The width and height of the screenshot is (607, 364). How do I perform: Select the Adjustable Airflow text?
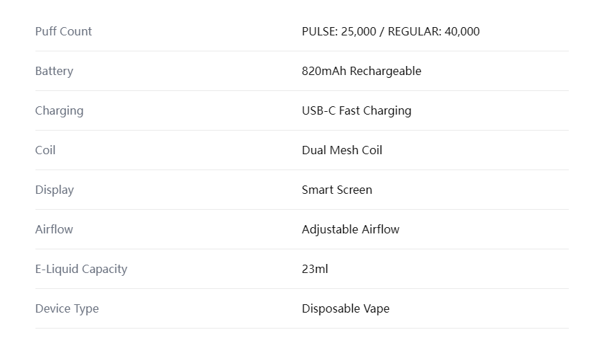(x=351, y=229)
